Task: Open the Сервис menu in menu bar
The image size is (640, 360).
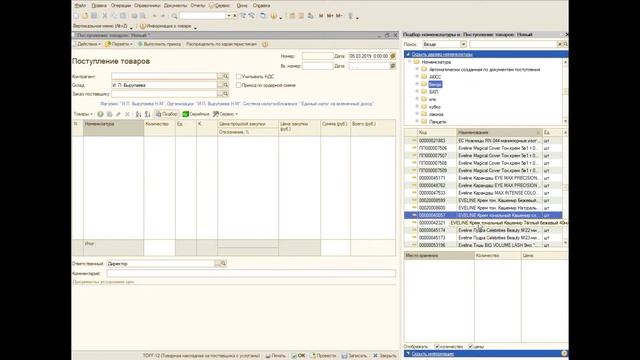Action: (x=220, y=6)
